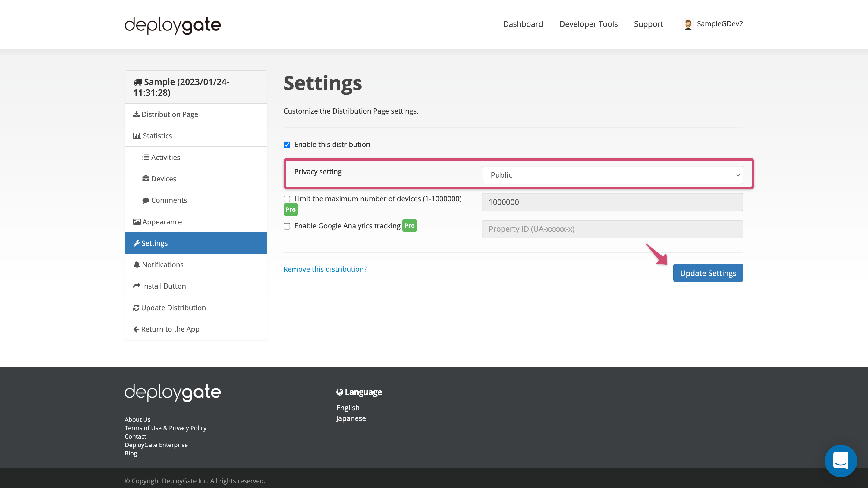This screenshot has height=488, width=868.
Task: Click the Appearance image icon
Action: coord(137,222)
